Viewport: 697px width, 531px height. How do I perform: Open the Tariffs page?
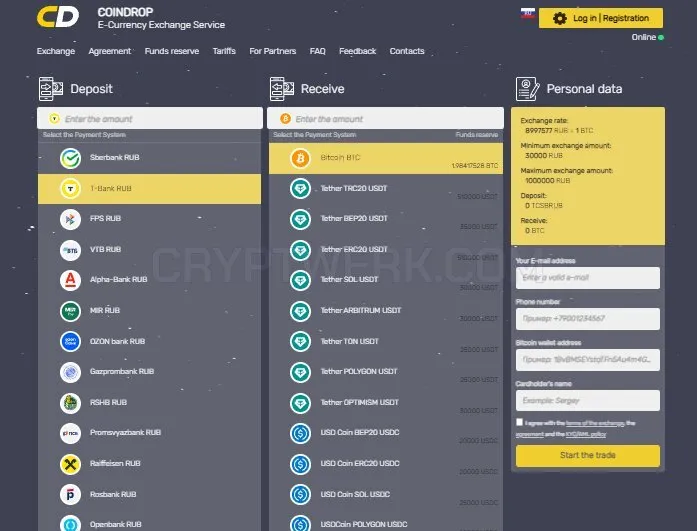224,51
